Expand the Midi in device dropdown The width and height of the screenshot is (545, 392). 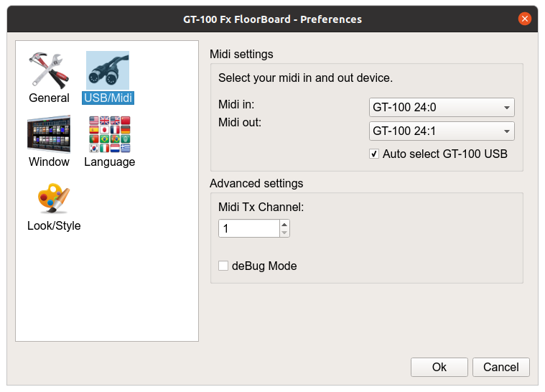[x=442, y=108]
